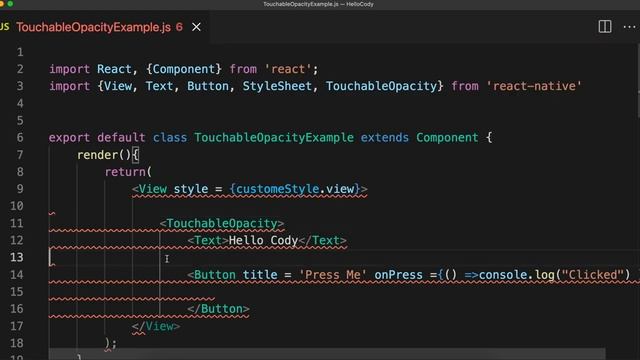Click React in the first import
640x360 pixels.
click(x=114, y=69)
